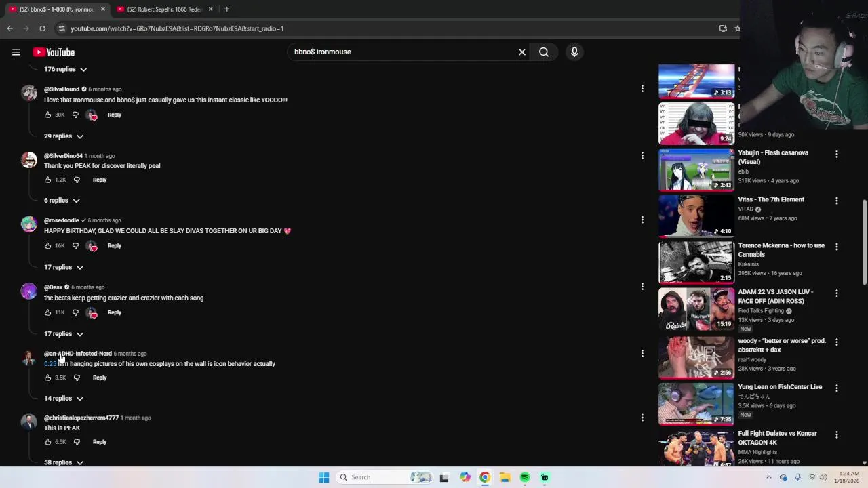
Task: Open options menu for @christianlopezherrera4777 comment
Action: point(642,418)
